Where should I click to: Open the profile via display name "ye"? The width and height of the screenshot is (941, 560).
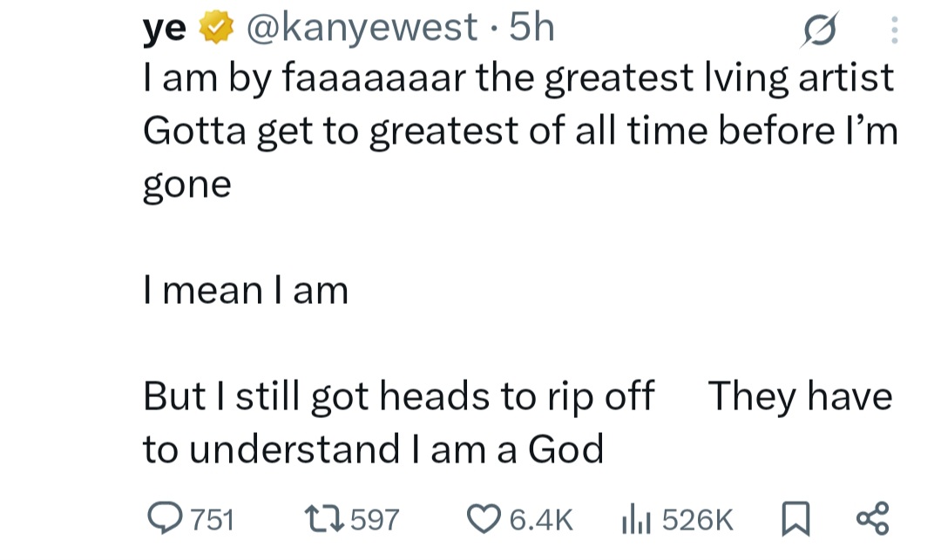point(164,29)
